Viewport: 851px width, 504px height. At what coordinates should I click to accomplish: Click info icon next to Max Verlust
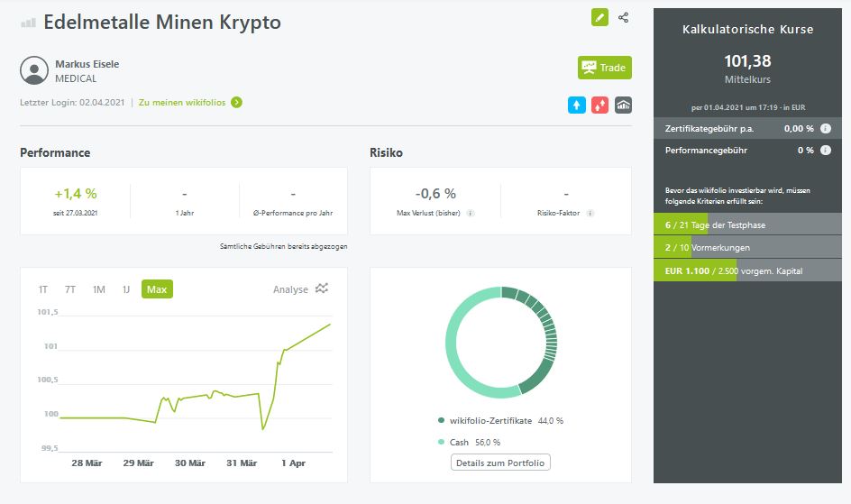(471, 214)
